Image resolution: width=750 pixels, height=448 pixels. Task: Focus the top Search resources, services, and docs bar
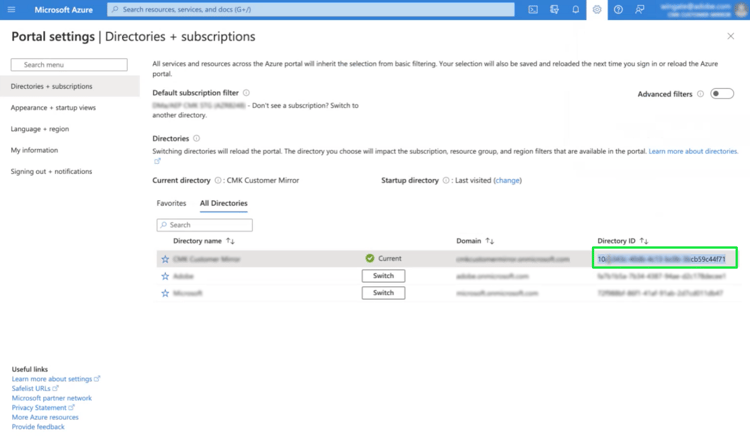coord(311,10)
